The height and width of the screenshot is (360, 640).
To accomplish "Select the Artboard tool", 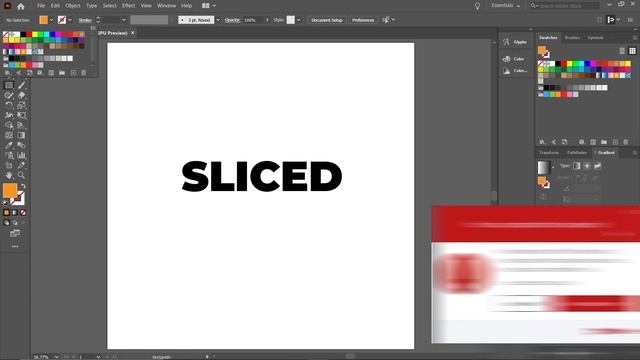I will click(9, 165).
